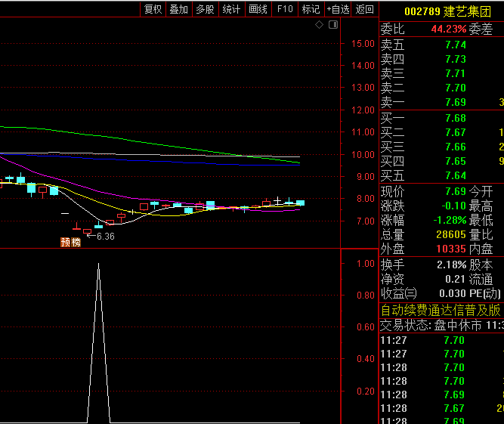This screenshot has width=504, height=424.
Task: Click the 返回 back button
Action: (365, 9)
